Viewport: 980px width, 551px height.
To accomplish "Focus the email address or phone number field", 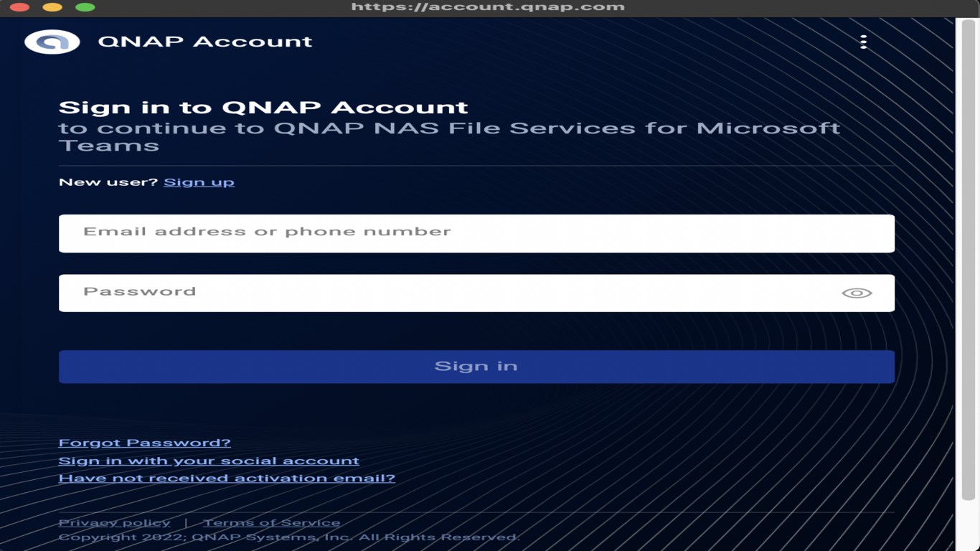I will tap(476, 233).
